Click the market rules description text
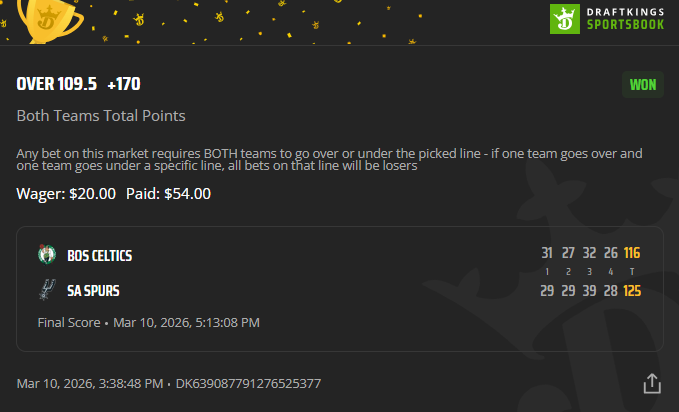Viewport: 679px width, 412px height. point(329,160)
